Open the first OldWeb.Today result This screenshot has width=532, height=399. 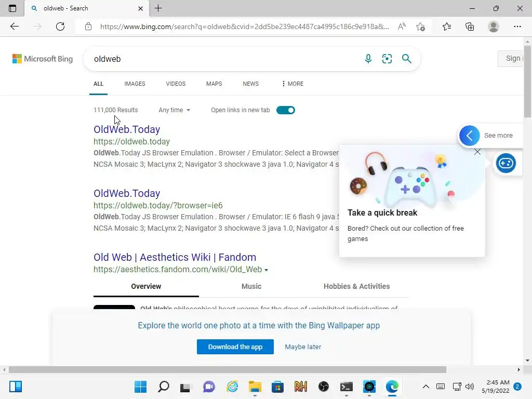[x=127, y=129]
